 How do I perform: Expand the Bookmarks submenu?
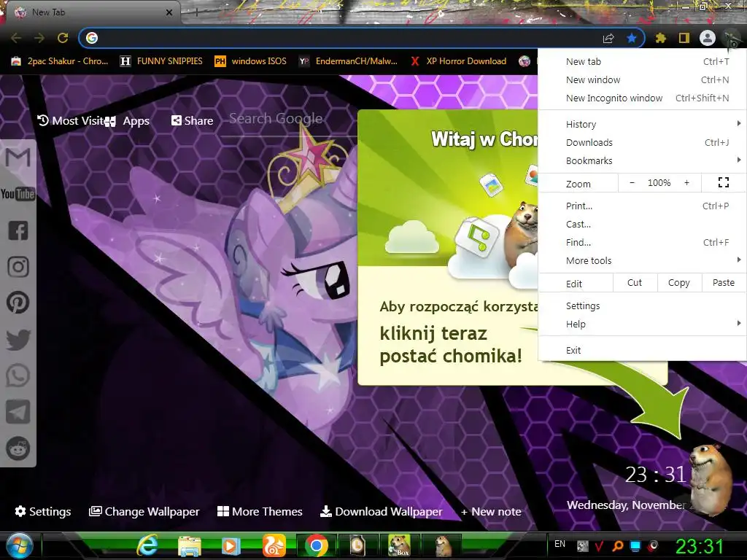click(642, 160)
